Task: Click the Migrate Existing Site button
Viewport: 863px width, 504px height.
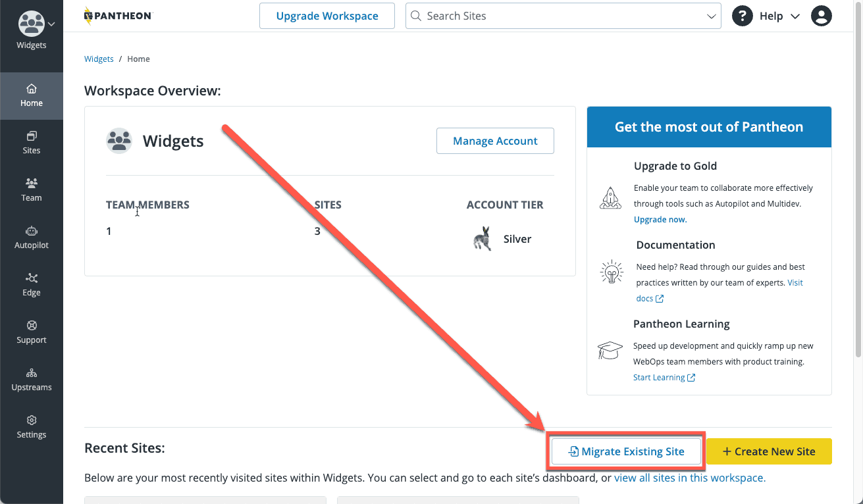Action: tap(625, 451)
